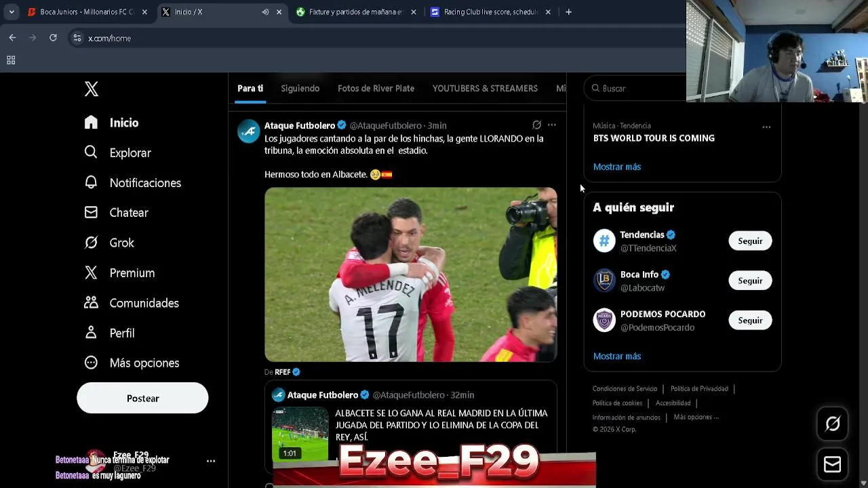Click the X logo in the sidebar
The image size is (868, 488).
point(92,89)
